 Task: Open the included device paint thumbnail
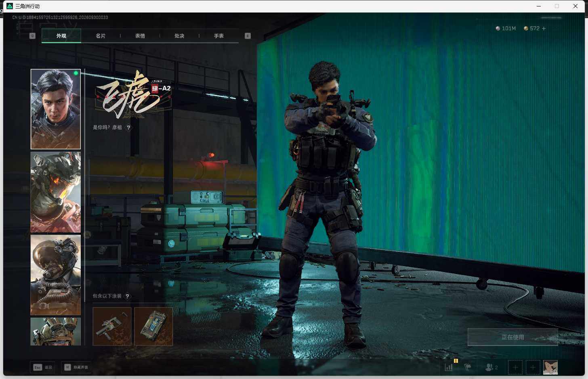(153, 327)
